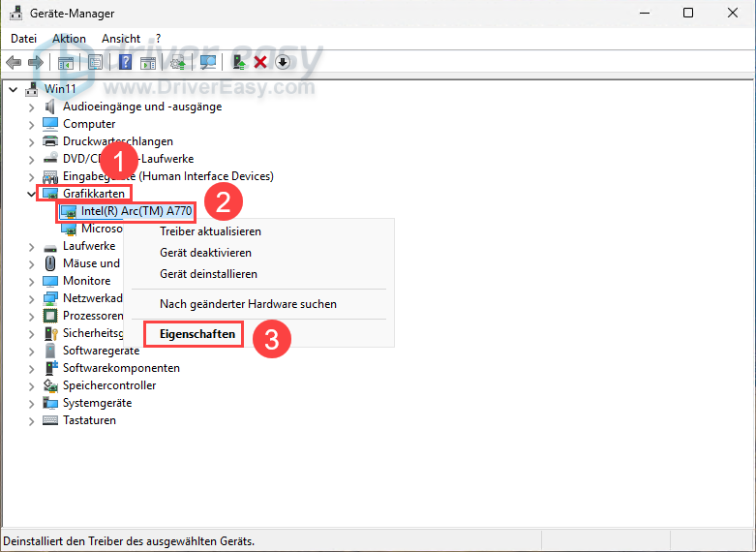756x552 pixels.
Task: Collapse the Win11 root node
Action: tap(14, 89)
